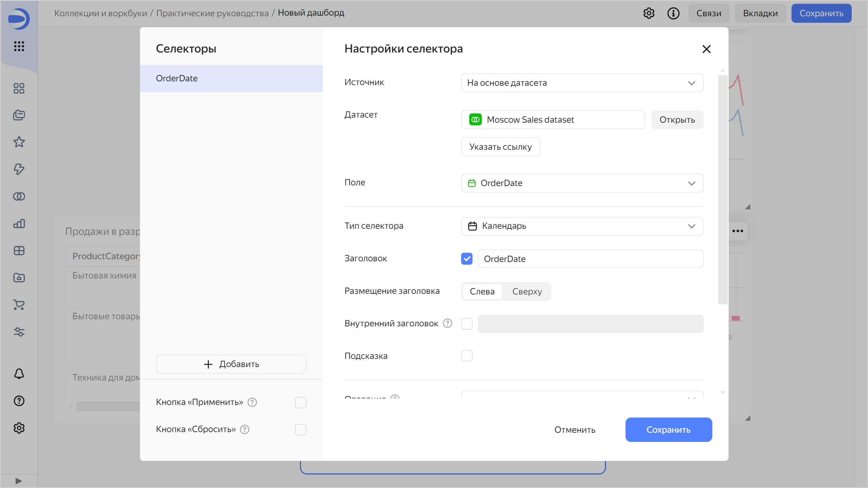Click the Заголовок OrderDate text field
The image size is (868, 488).
click(590, 259)
